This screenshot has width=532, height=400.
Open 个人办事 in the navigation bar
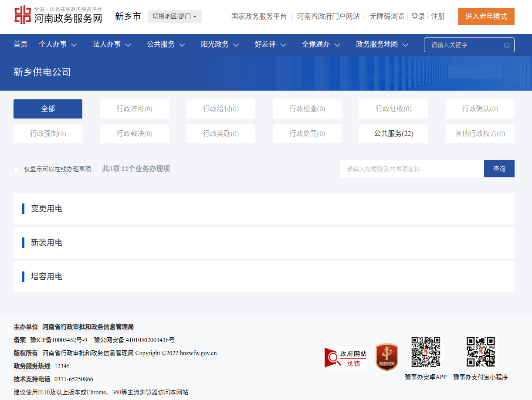click(53, 44)
